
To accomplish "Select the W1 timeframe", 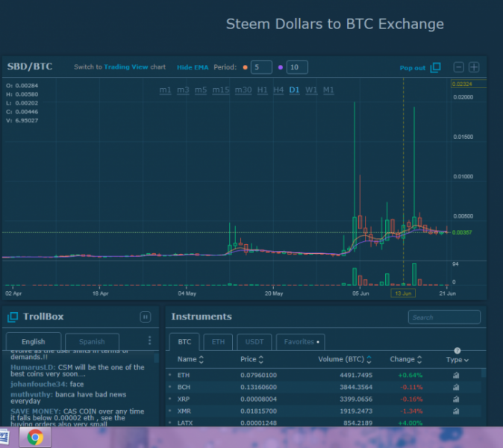I will 311,90.
